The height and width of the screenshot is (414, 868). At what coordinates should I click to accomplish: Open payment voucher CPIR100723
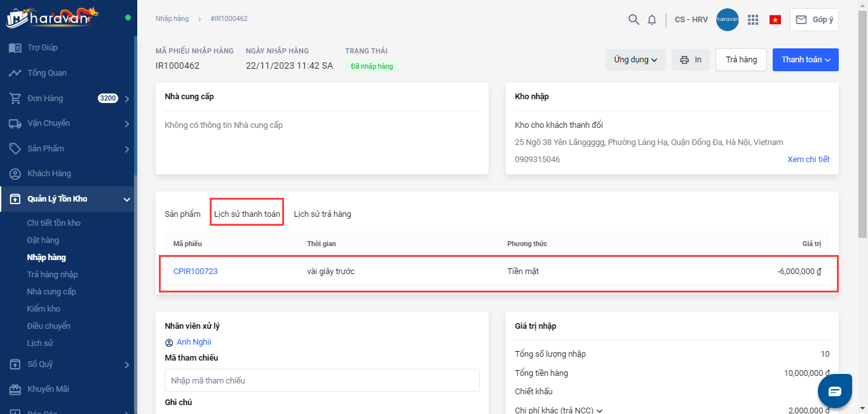point(196,272)
